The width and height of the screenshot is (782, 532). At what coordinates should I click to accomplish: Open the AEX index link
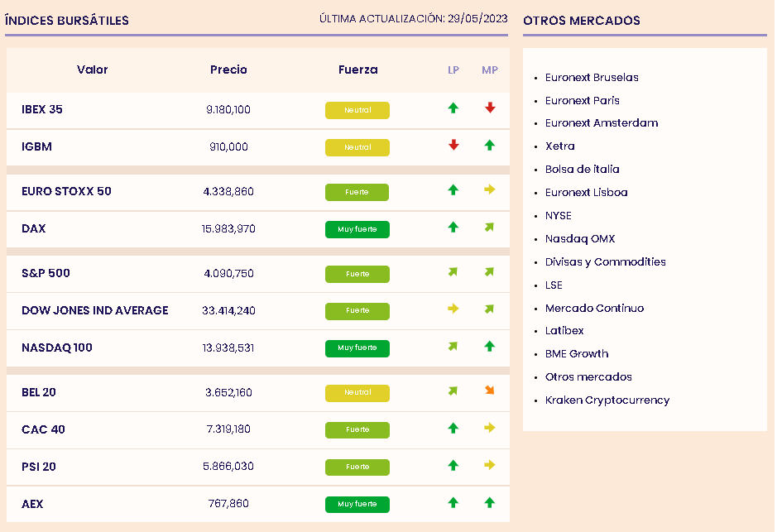tap(32, 504)
